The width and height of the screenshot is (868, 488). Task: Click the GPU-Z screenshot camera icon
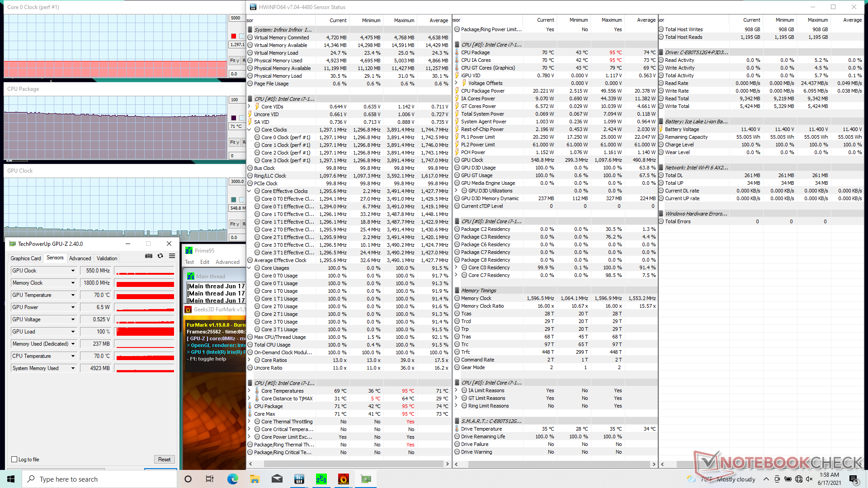[148, 256]
